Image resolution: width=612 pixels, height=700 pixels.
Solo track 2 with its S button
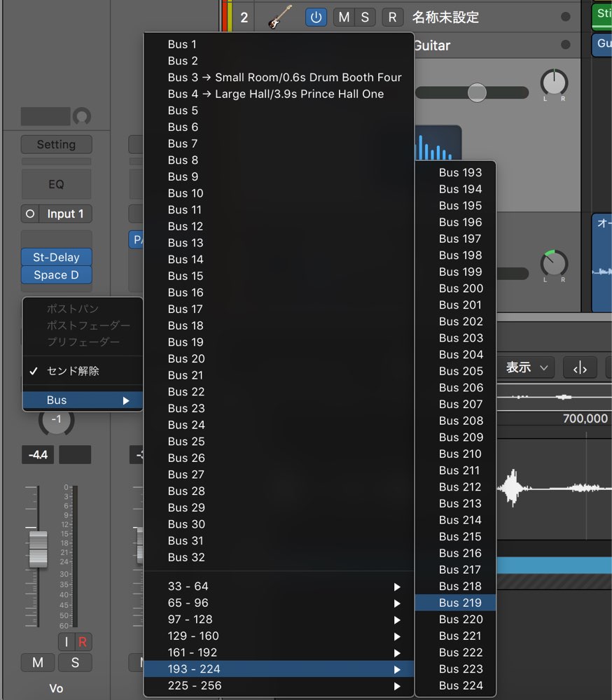(x=365, y=17)
